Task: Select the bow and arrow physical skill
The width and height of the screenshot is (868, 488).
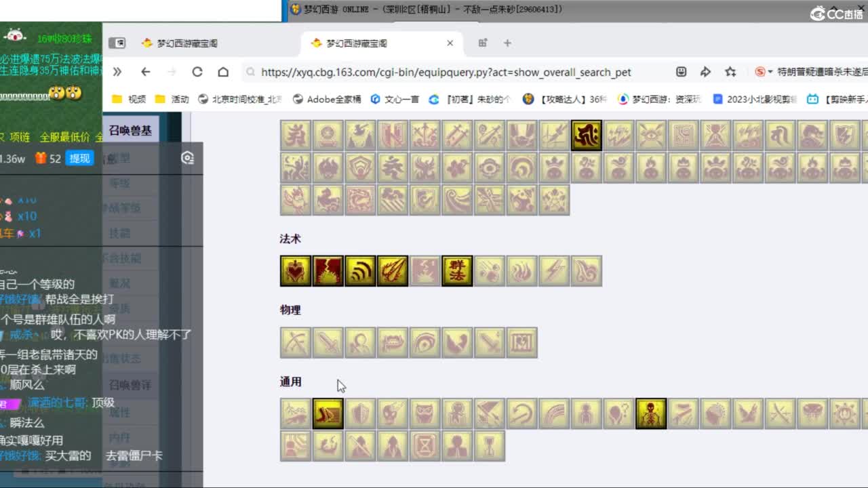Action: point(296,342)
